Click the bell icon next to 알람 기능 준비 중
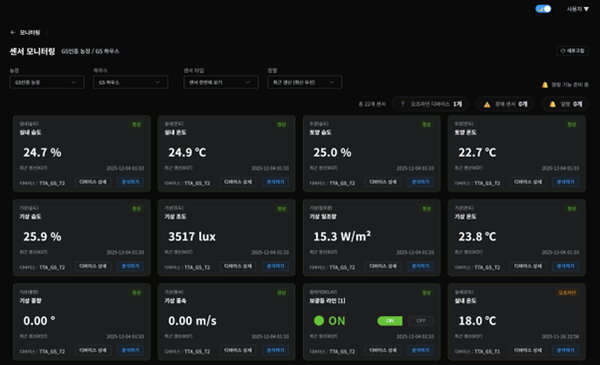Viewport: 600px width, 365px height. (x=545, y=85)
